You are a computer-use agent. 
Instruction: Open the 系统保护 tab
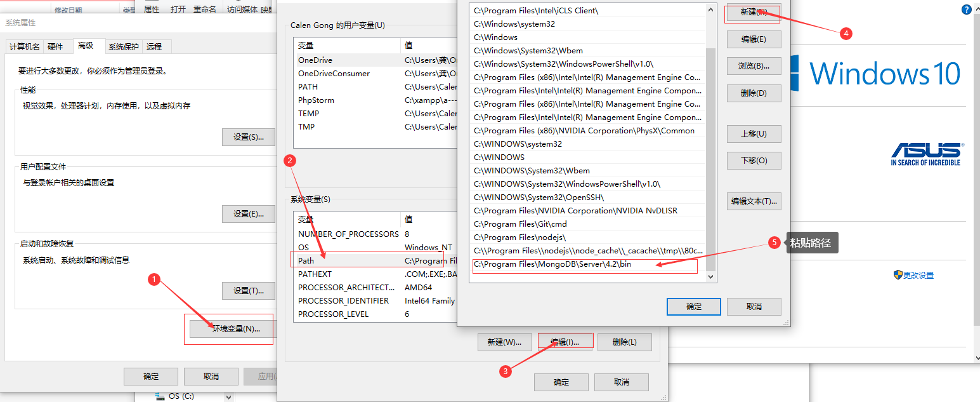[x=123, y=46]
